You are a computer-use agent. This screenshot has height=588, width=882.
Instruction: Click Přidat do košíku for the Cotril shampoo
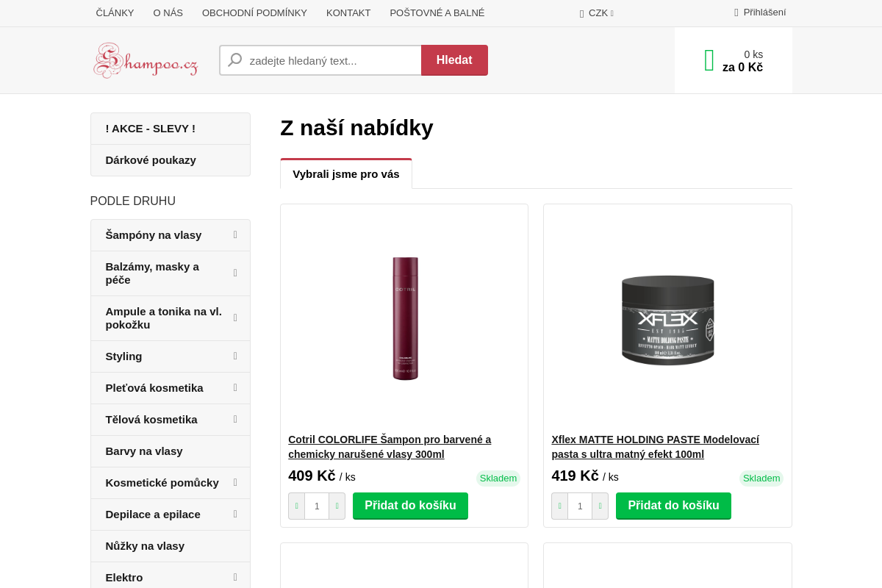[x=410, y=506]
